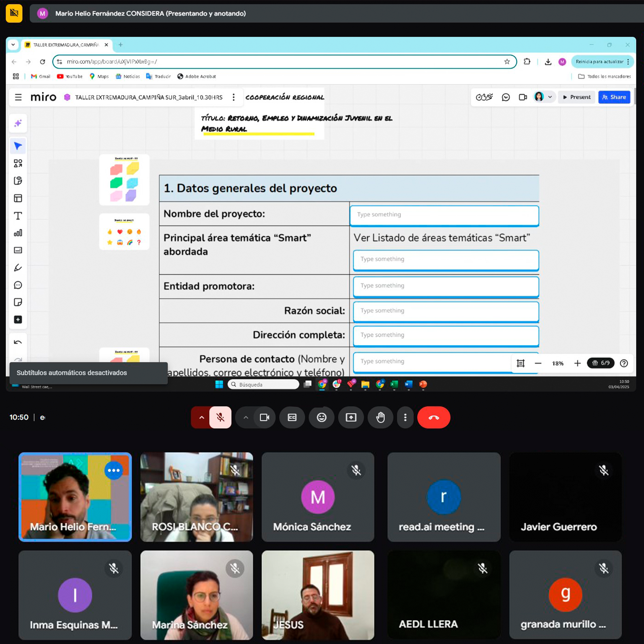Start Miro video call icon
This screenshot has height=644, width=644.
523,97
